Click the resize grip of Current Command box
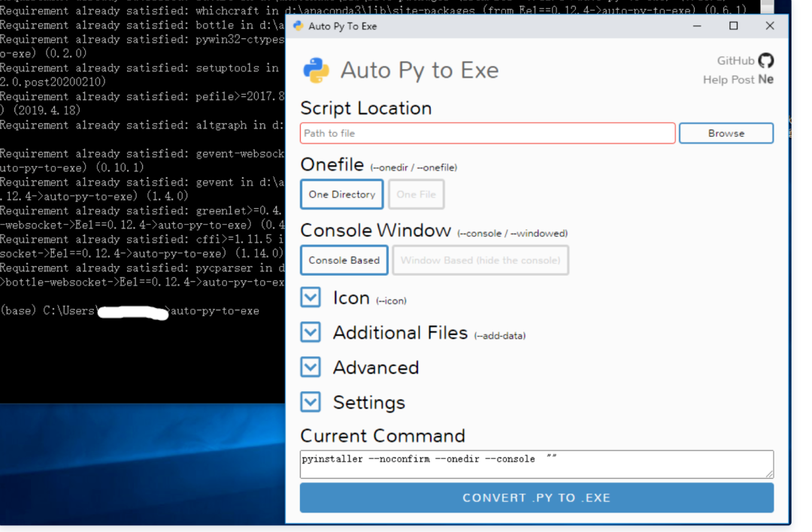The height and width of the screenshot is (532, 812). click(x=770, y=473)
